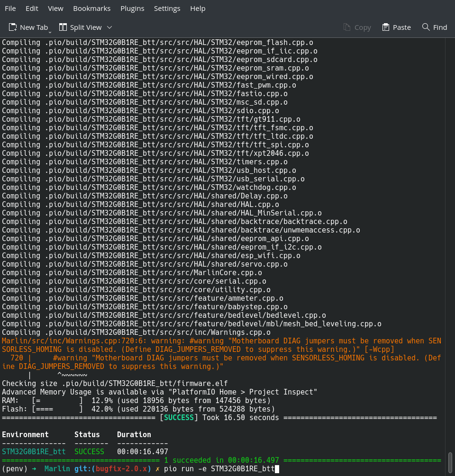Open the View menu

(x=55, y=9)
